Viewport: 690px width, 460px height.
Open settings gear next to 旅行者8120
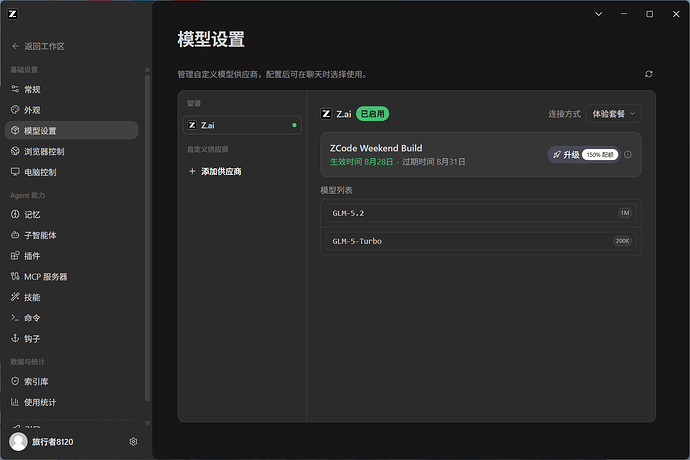pos(133,442)
